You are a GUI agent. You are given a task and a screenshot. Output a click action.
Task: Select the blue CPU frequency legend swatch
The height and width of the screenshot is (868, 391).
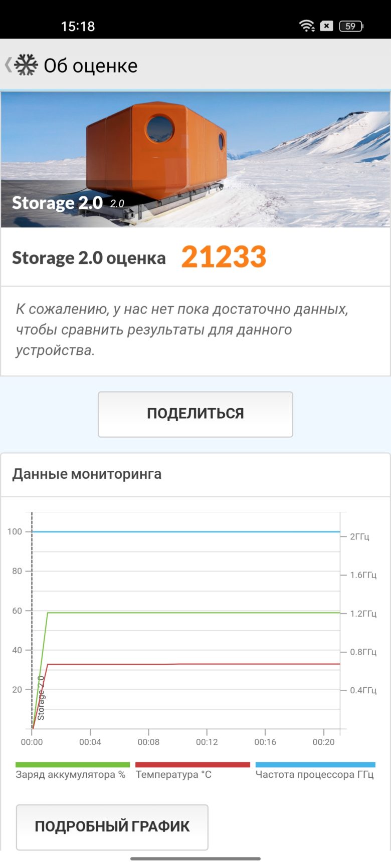point(315,765)
